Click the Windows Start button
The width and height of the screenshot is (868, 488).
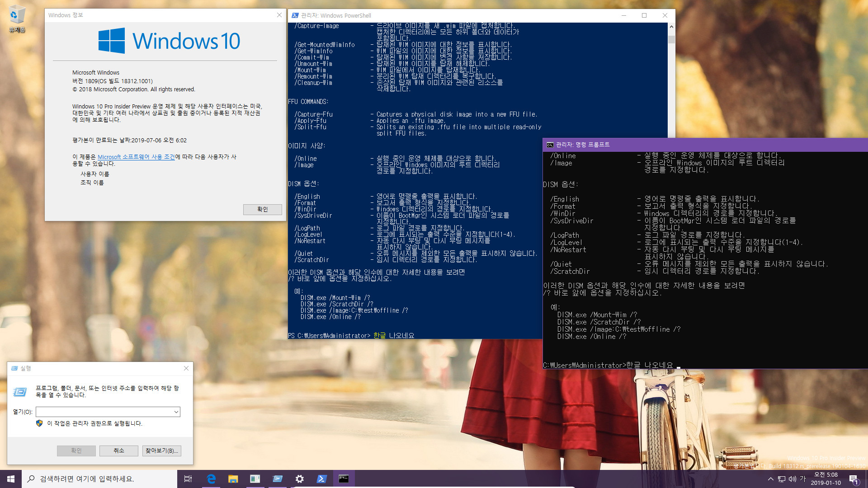pos(11,479)
